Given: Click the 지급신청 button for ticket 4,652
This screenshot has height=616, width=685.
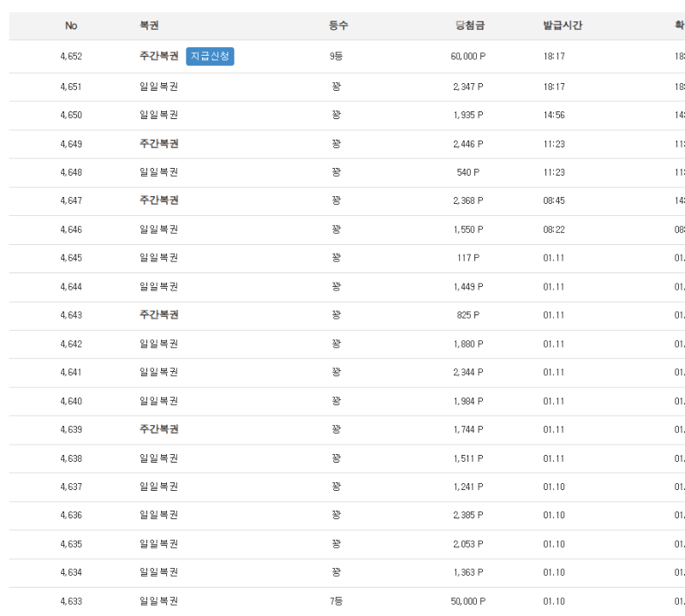Looking at the screenshot, I should pos(210,57).
